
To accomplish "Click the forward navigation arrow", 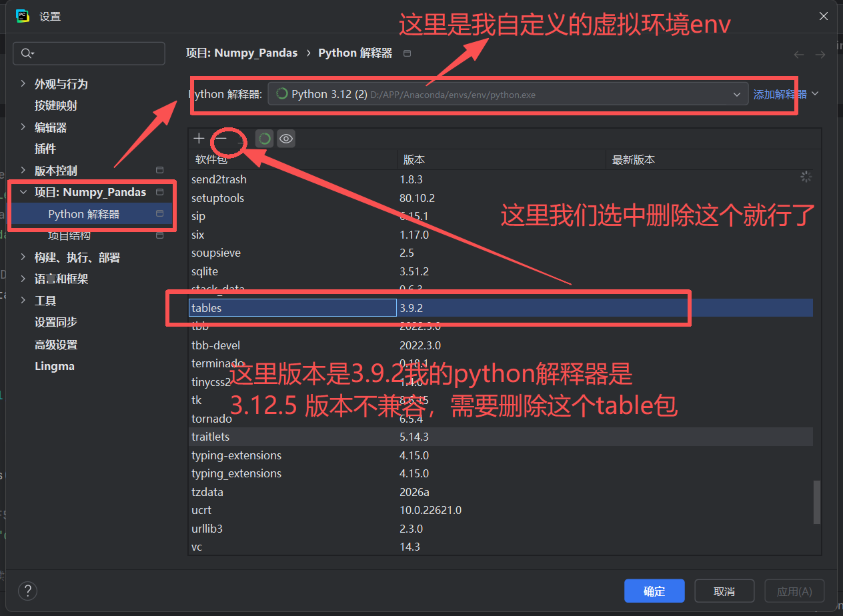I will (820, 55).
